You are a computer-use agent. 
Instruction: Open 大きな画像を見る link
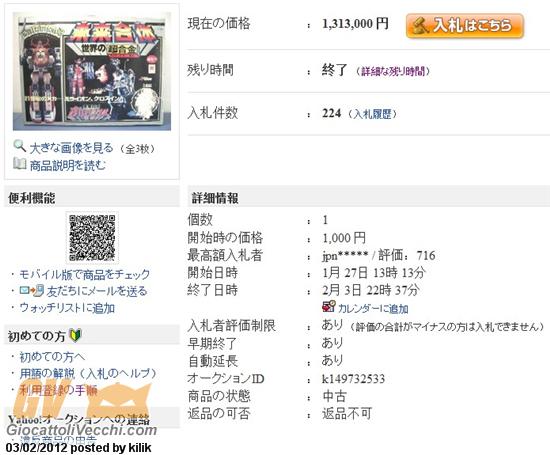72,148
